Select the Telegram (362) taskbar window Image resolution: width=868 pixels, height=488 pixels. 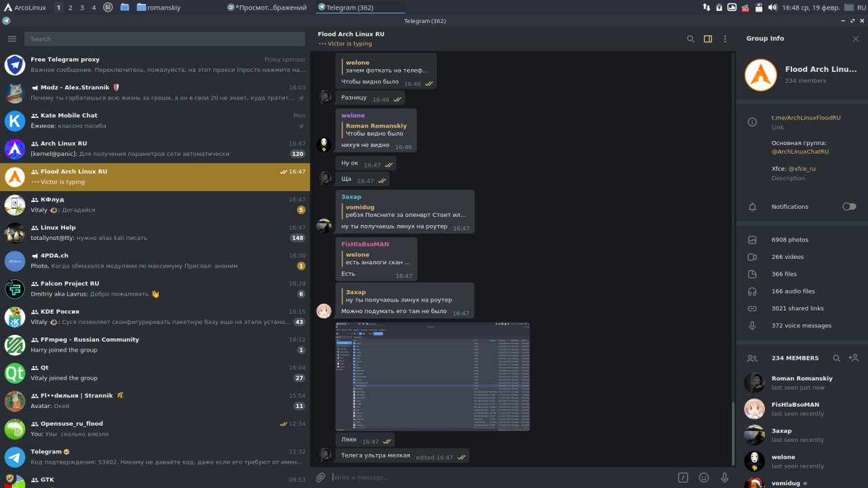pos(360,7)
